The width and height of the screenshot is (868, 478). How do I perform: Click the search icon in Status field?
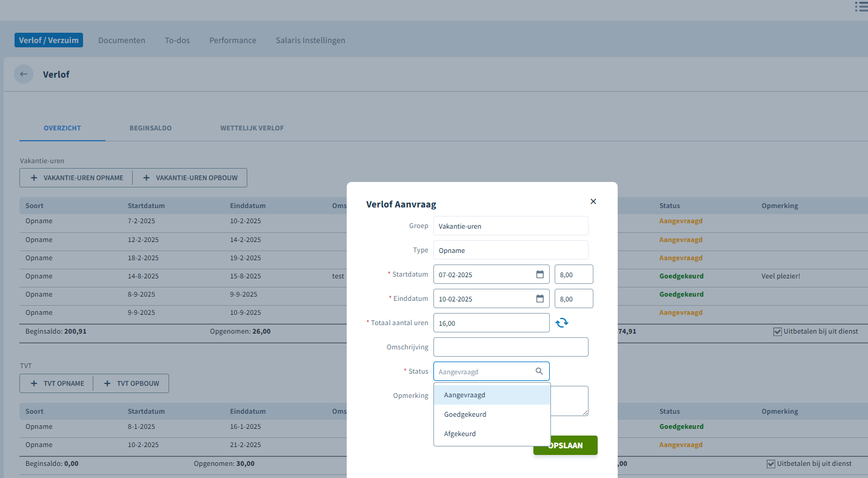539,371
